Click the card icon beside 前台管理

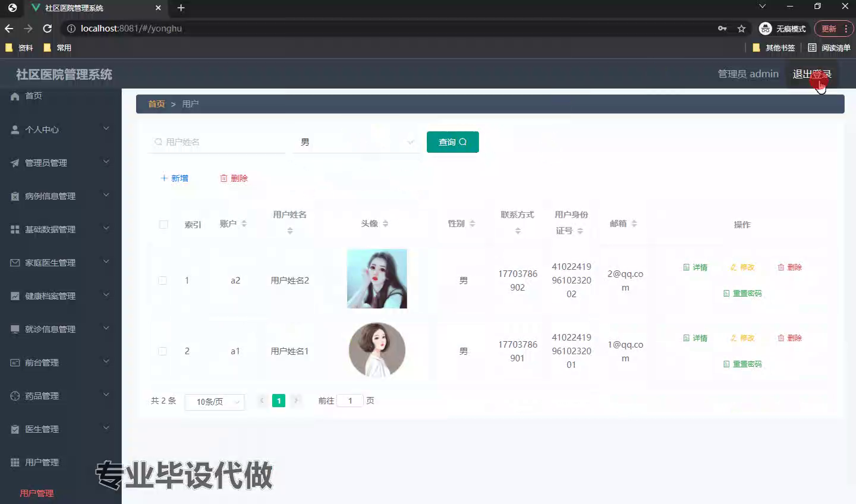[x=15, y=363]
